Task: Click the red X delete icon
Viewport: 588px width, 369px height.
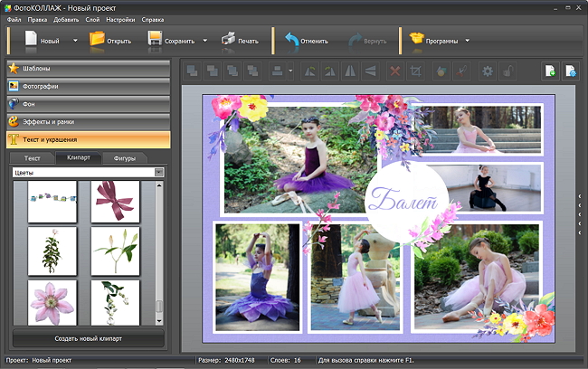Action: 394,71
